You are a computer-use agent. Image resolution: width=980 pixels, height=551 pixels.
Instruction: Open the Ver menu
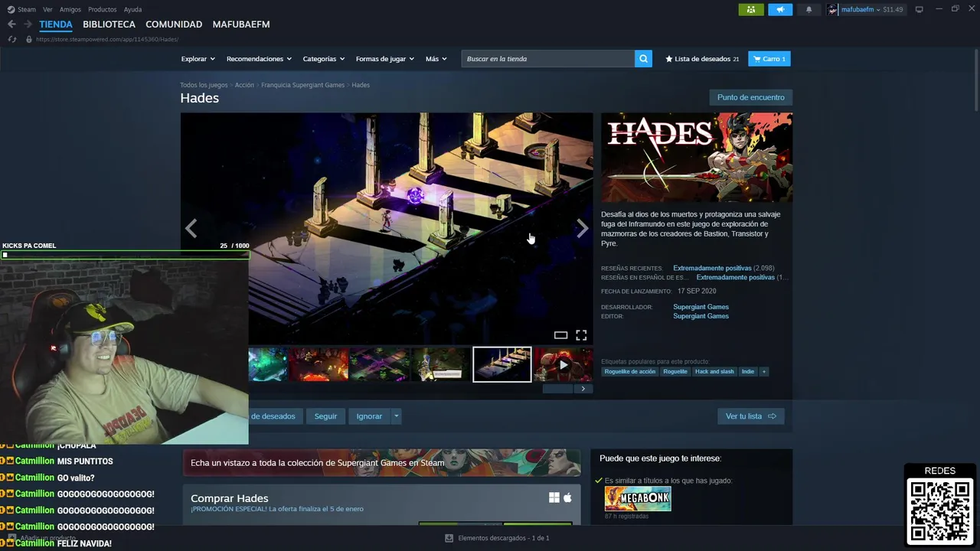48,9
